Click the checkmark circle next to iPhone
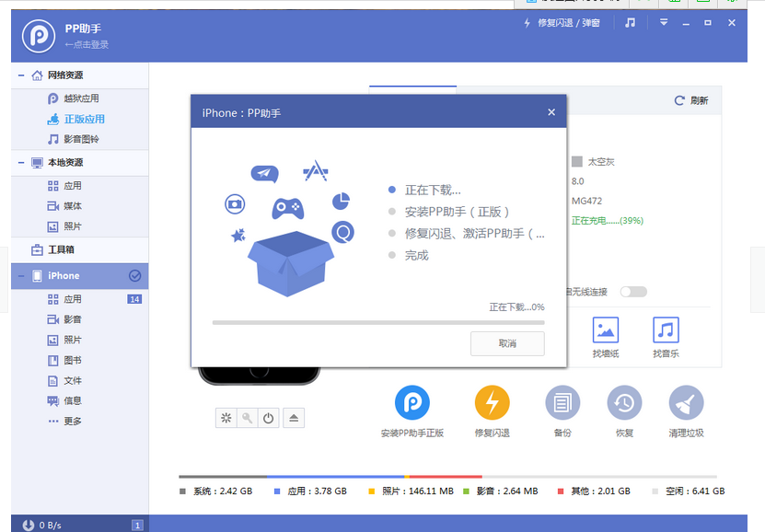 click(x=137, y=275)
